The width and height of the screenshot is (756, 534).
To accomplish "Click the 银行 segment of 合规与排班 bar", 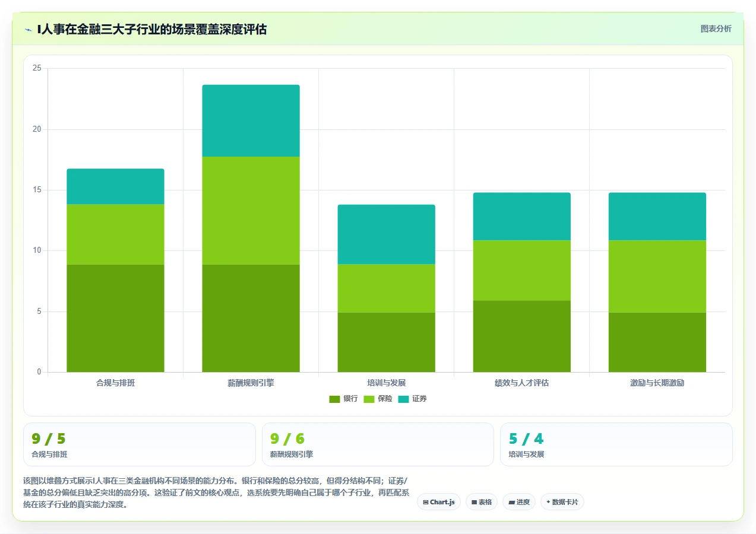I will [115, 318].
